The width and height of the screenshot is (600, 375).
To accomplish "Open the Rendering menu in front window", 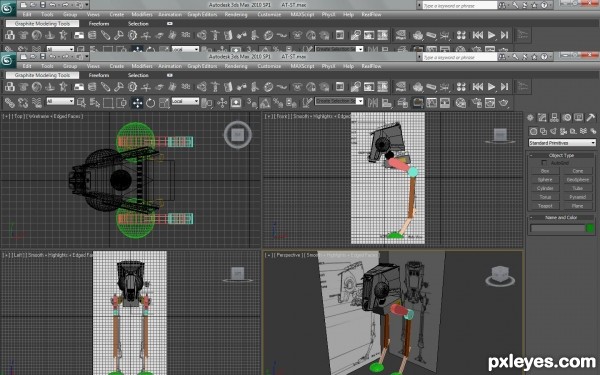I will pos(236,66).
